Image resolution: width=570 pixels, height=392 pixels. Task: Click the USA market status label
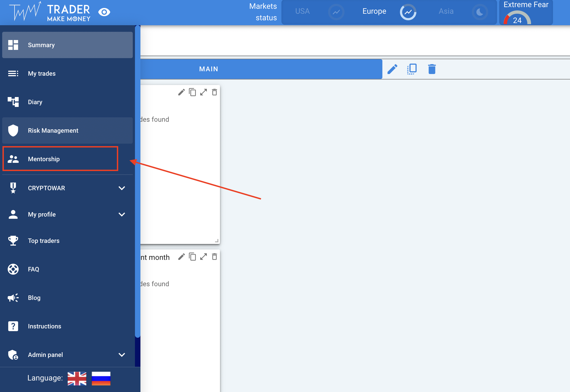pyautogui.click(x=303, y=11)
